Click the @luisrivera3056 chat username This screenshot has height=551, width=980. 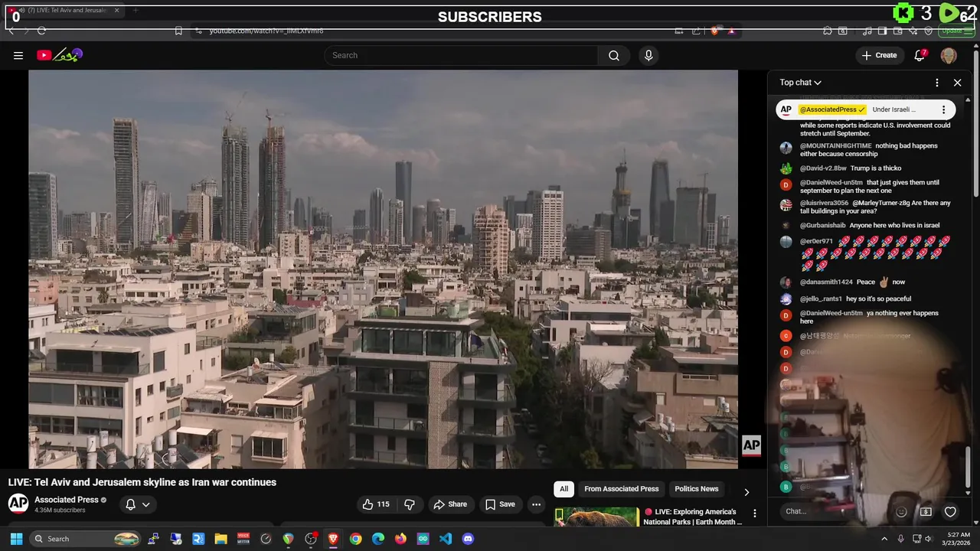click(x=824, y=203)
